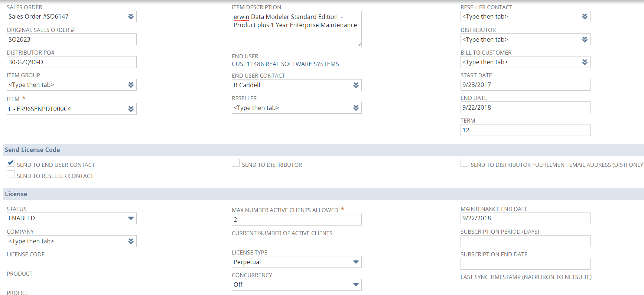Viewport: 644px width, 295px height.
Task: Check Send To Distributor Fulfillment Email Address
Action: coord(465,163)
